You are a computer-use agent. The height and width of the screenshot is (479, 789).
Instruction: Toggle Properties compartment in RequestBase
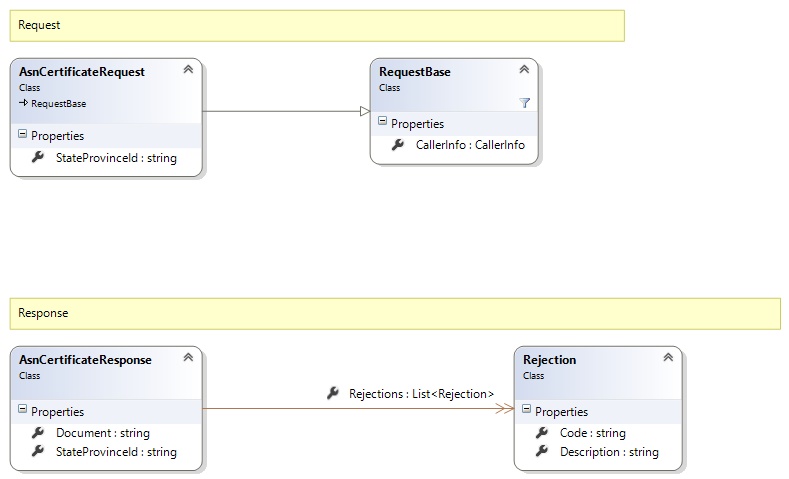(x=382, y=123)
